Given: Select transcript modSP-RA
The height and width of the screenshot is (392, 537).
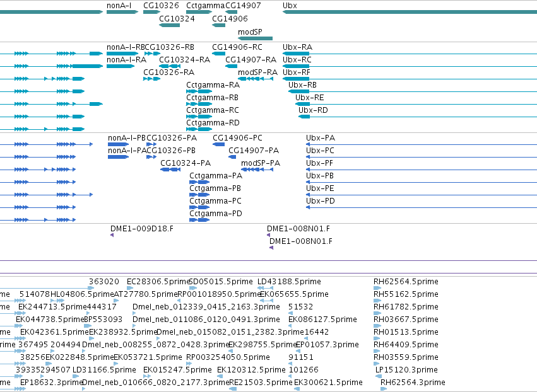Looking at the screenshot, I should coord(256,79).
